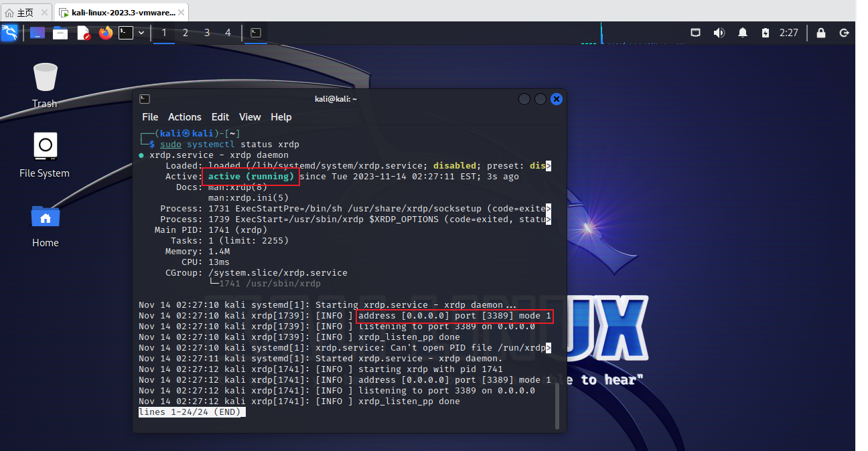Select the Home folder desktop icon

click(x=45, y=225)
